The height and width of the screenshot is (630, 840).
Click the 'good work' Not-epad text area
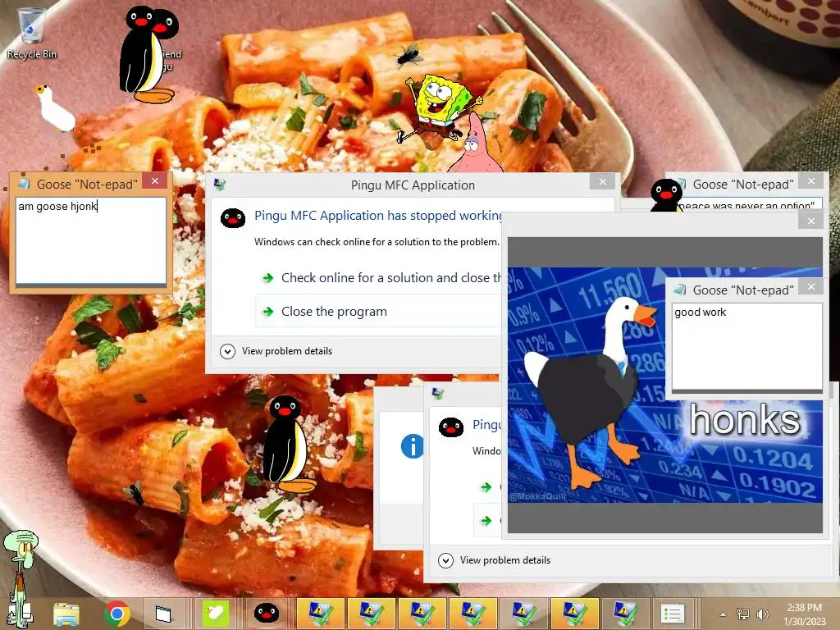746,347
